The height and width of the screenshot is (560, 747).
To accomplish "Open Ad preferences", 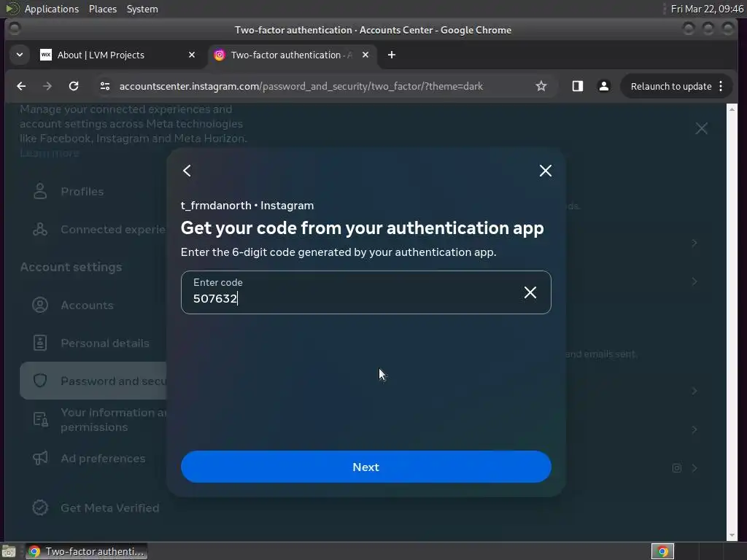I will pos(103,459).
